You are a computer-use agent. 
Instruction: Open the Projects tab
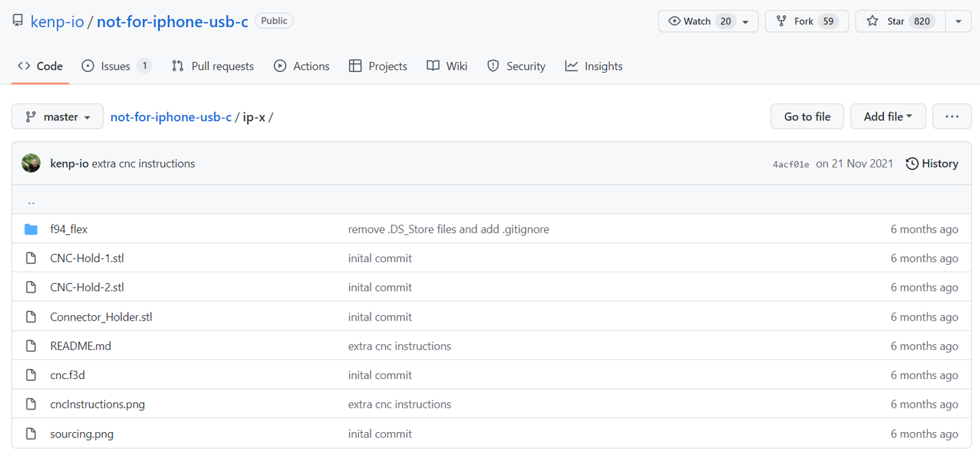(x=378, y=66)
